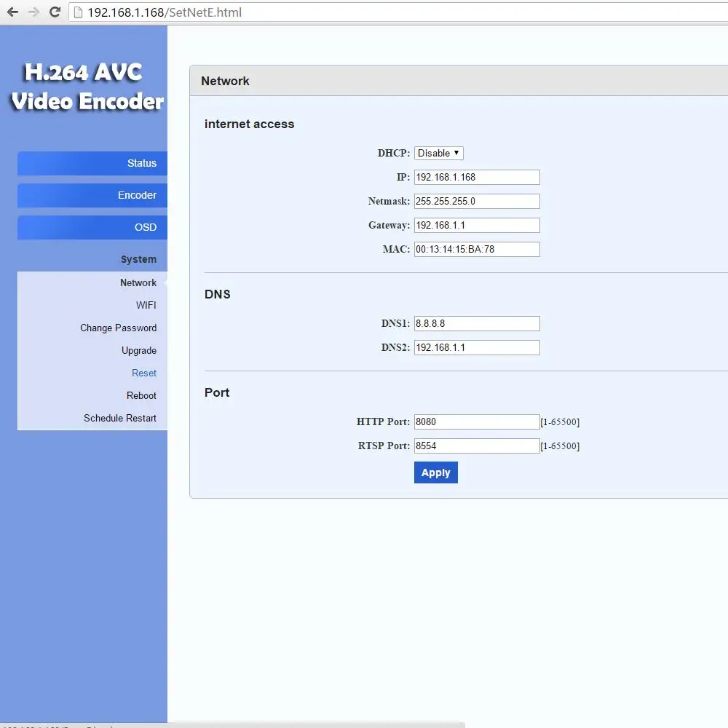Open the Upgrade page
The width and height of the screenshot is (728, 728).
tap(139, 351)
